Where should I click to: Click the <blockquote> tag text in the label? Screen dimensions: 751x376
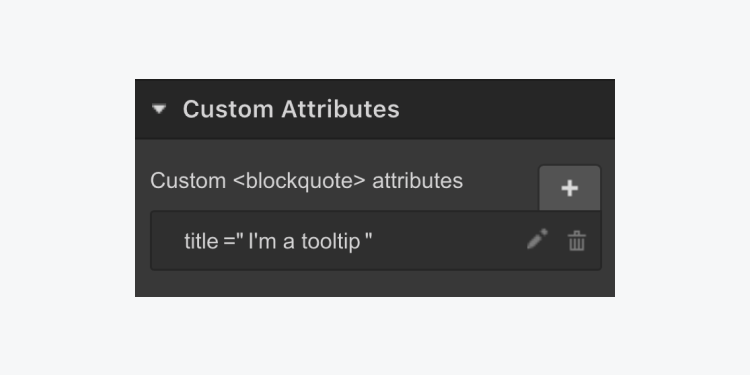[299, 181]
